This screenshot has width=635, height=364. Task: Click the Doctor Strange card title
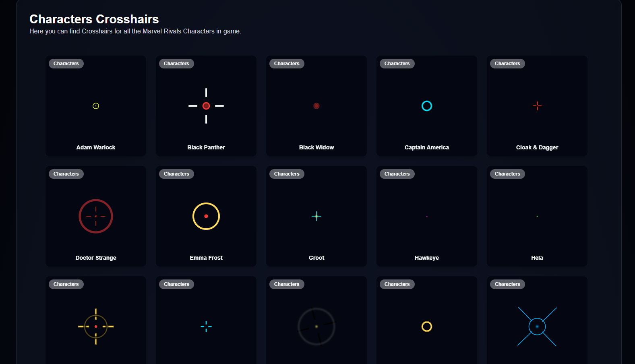point(96,258)
